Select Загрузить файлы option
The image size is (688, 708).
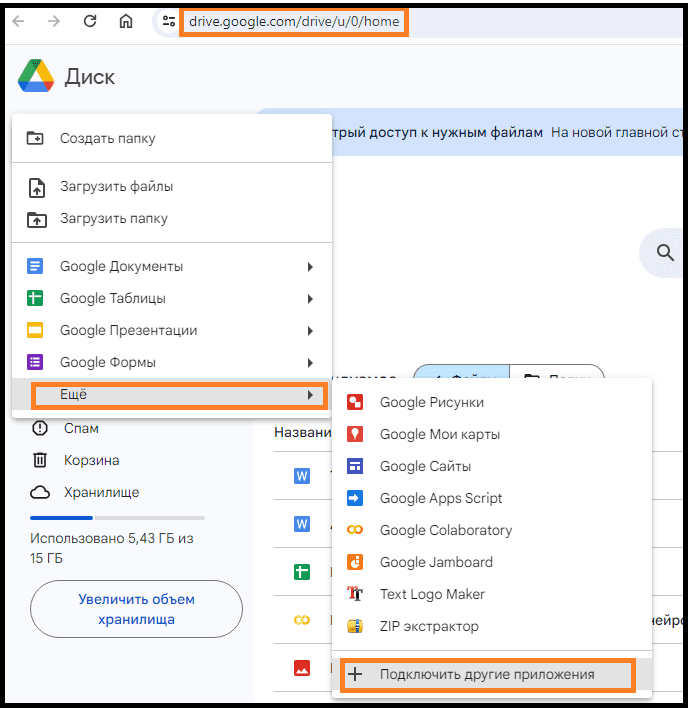coord(172,186)
